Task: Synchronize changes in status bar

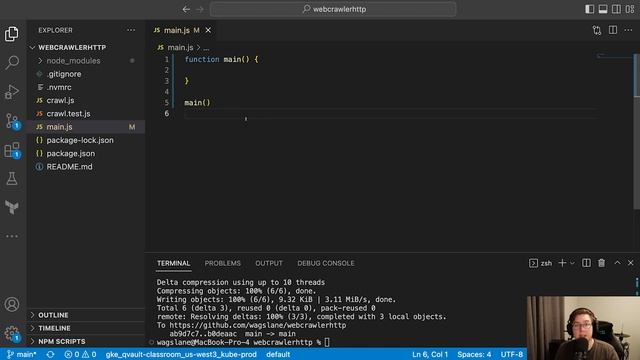Action: point(50,354)
